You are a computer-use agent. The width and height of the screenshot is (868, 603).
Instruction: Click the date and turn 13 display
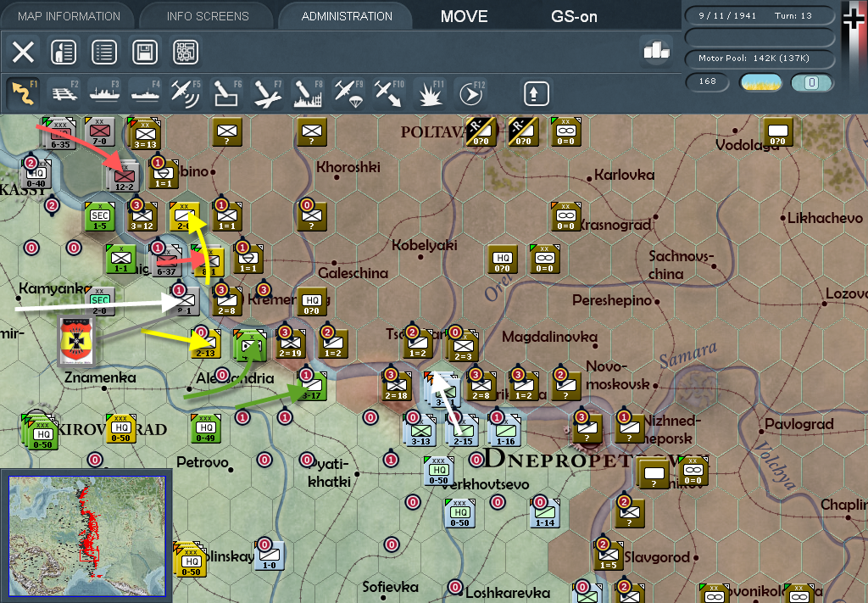(759, 15)
